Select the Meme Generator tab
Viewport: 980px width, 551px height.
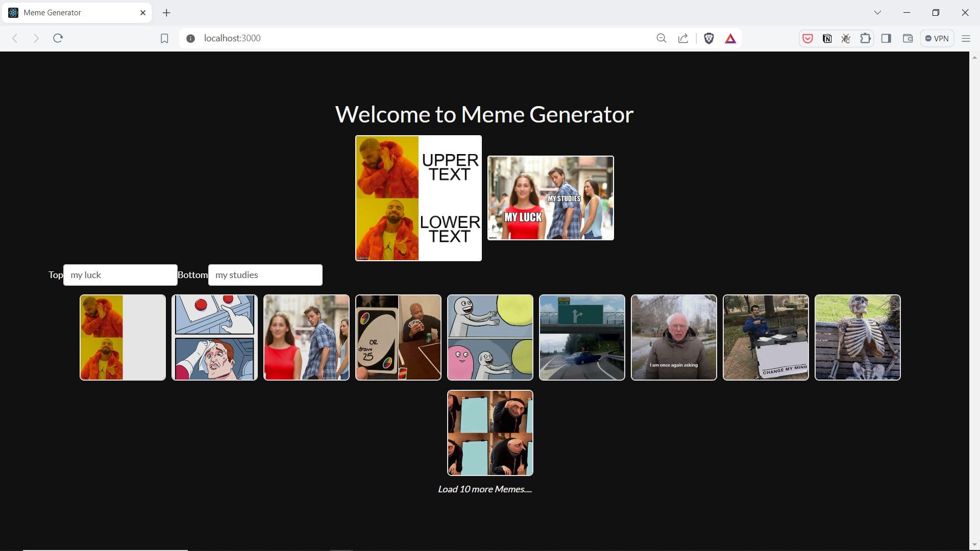tap(77, 13)
